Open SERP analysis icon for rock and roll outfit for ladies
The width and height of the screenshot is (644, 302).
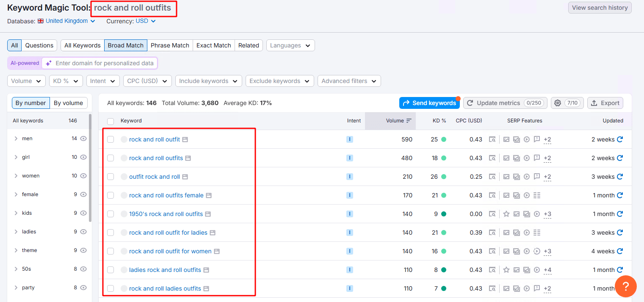492,233
